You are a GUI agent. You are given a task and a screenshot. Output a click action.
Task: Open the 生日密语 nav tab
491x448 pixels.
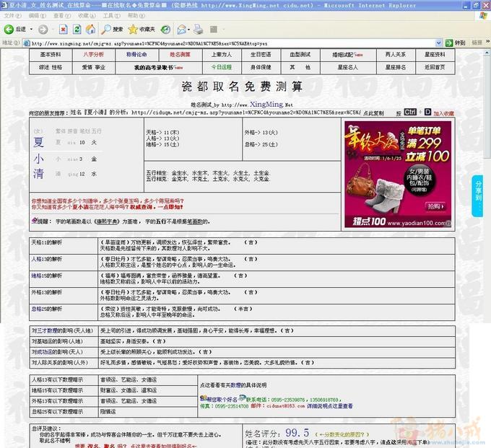click(261, 54)
